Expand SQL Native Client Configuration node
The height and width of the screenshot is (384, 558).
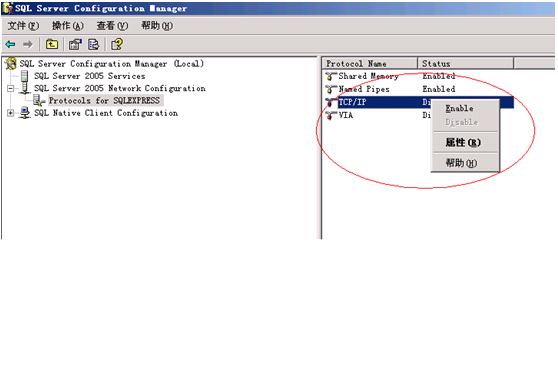[x=10, y=113]
